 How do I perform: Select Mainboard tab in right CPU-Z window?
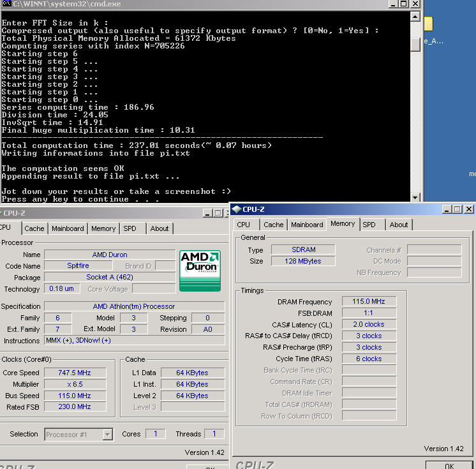[307, 225]
